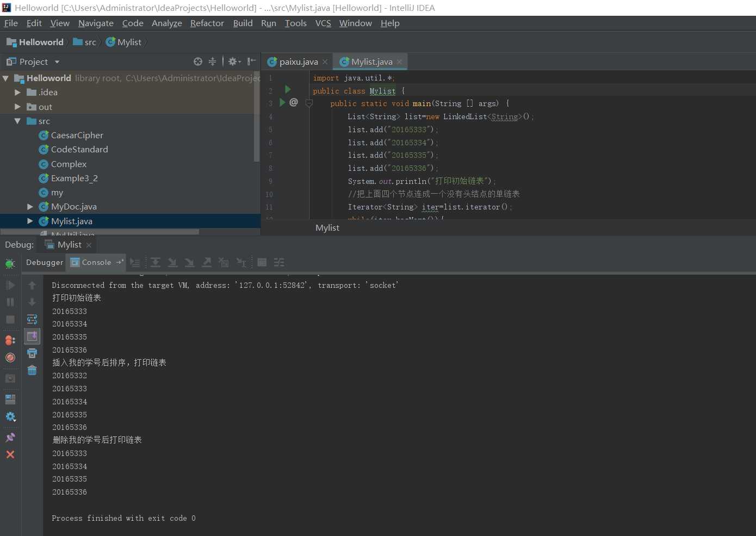Switch to the Debugger tab

point(45,262)
